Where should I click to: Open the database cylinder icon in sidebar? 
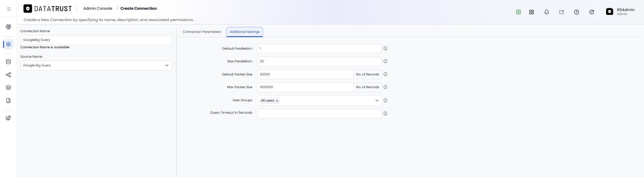click(8, 62)
